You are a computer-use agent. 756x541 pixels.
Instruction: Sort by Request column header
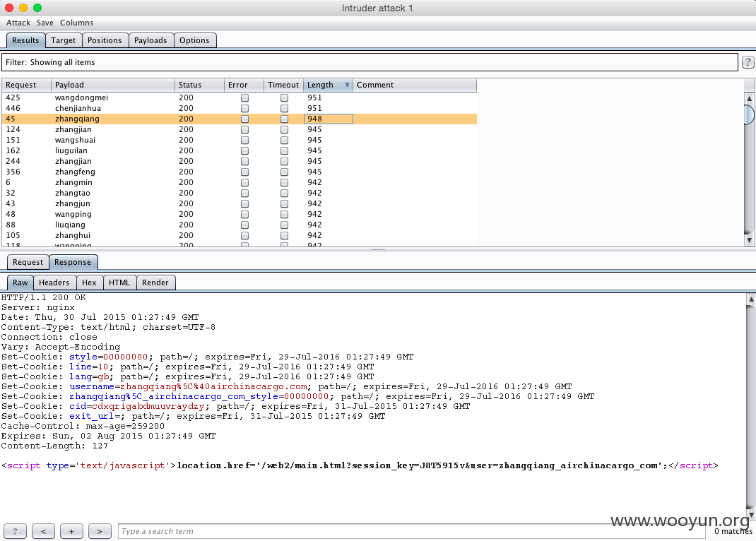(27, 85)
